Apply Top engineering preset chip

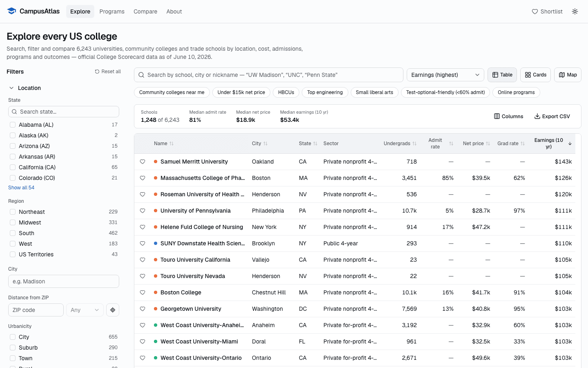click(x=325, y=92)
